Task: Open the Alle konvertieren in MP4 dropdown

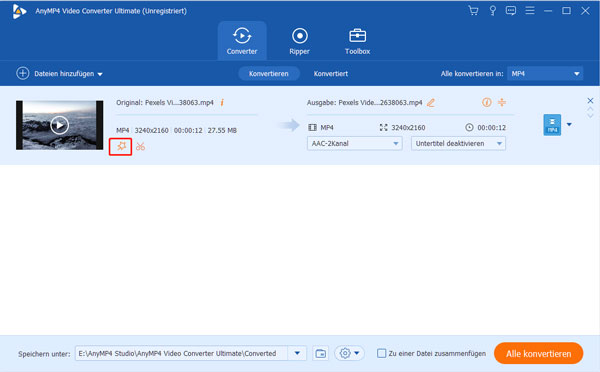Action: tap(545, 73)
